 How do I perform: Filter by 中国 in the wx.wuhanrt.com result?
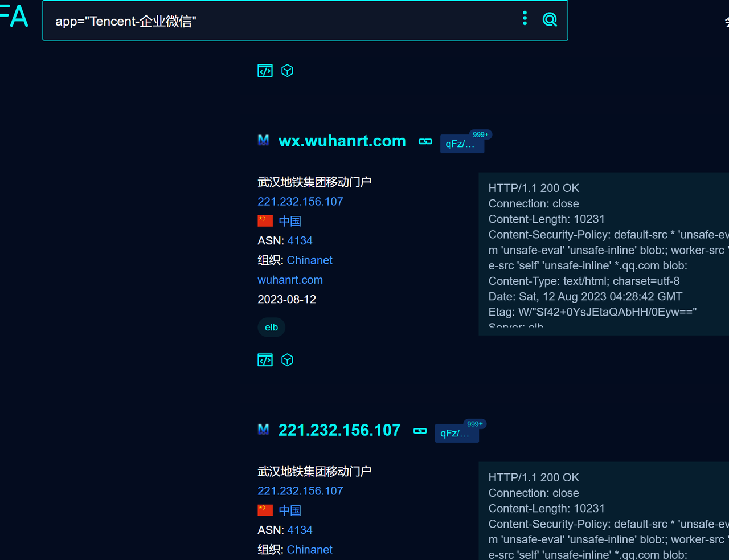(290, 221)
